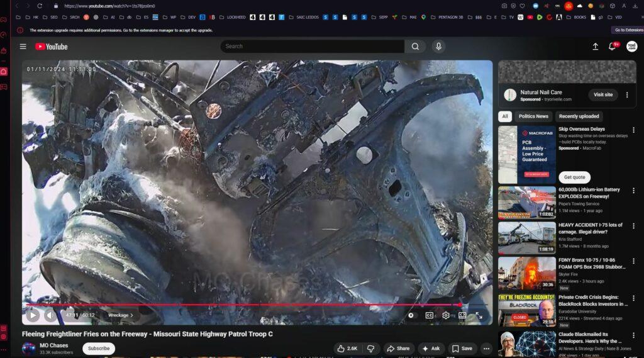Screen dimensions: 644x358
Task: Click the red video progress bar
Action: 252,305
